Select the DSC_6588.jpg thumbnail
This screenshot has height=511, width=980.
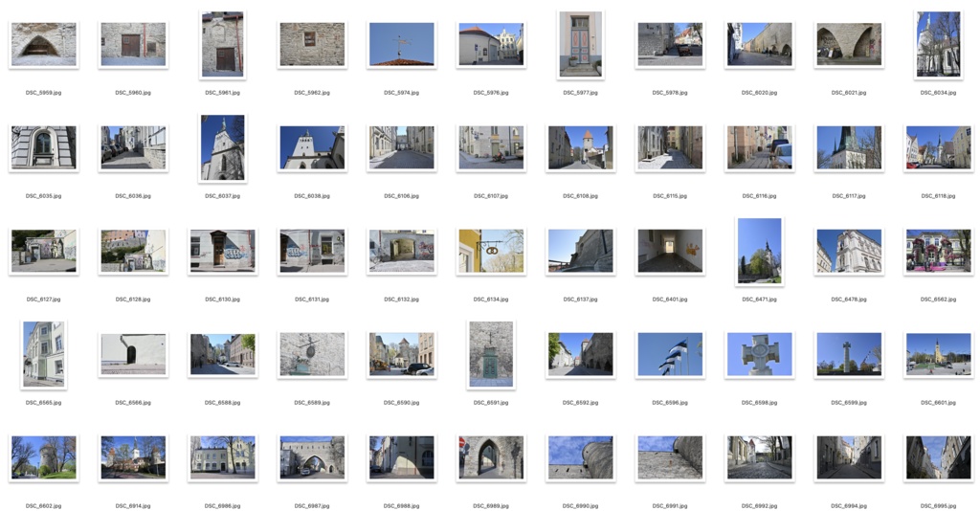(222, 355)
